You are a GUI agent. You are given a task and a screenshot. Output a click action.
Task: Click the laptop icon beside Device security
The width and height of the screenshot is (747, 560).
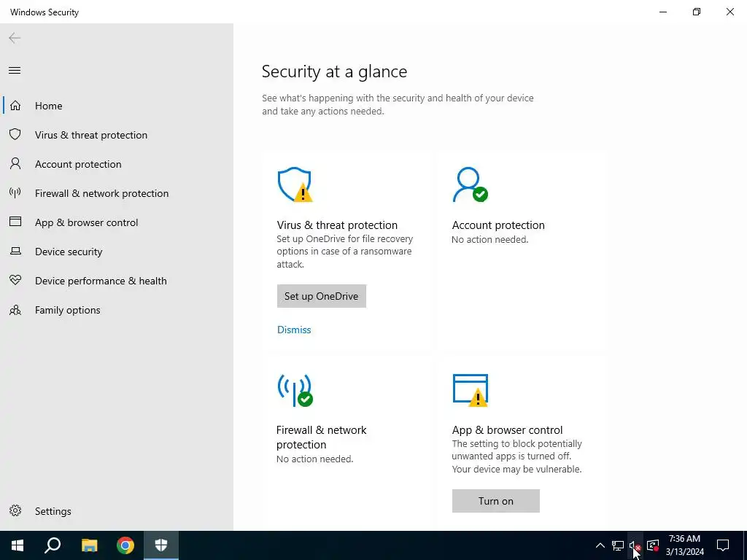point(15,251)
